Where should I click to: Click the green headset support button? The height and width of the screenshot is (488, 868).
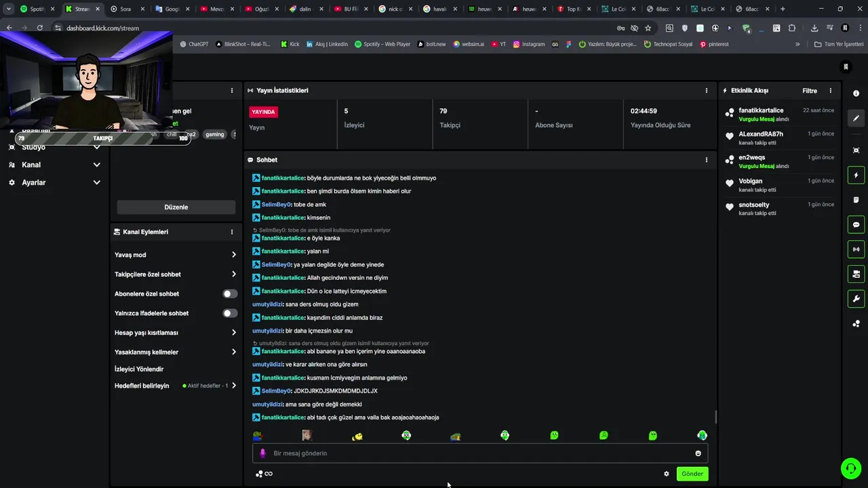tap(850, 468)
